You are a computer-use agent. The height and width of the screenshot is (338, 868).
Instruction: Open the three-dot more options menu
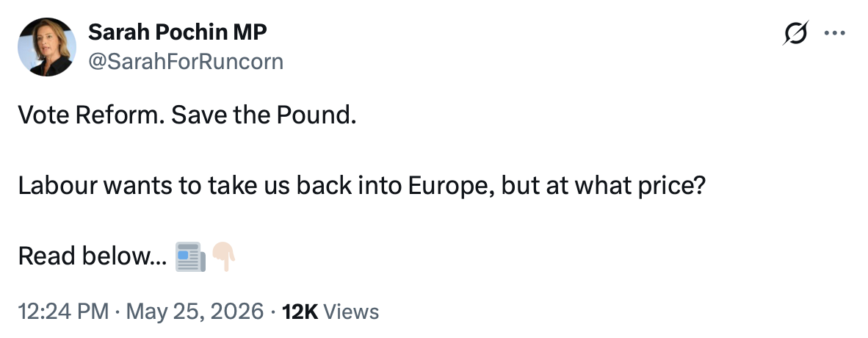[835, 33]
